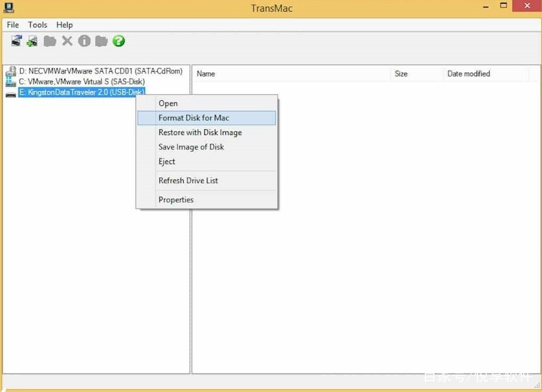Image resolution: width=542 pixels, height=392 pixels.
Task: Open the Help menu
Action: (x=64, y=25)
